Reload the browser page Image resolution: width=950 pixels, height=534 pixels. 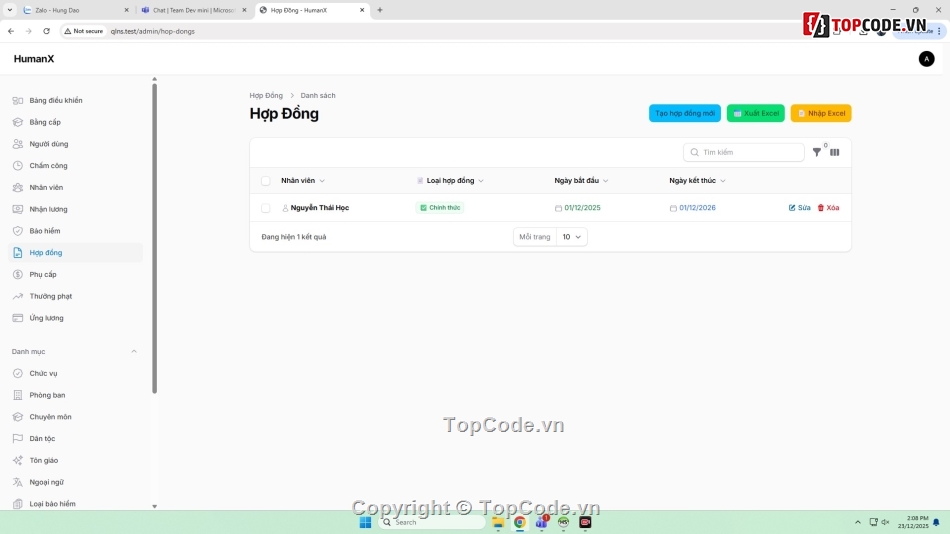pos(47,31)
